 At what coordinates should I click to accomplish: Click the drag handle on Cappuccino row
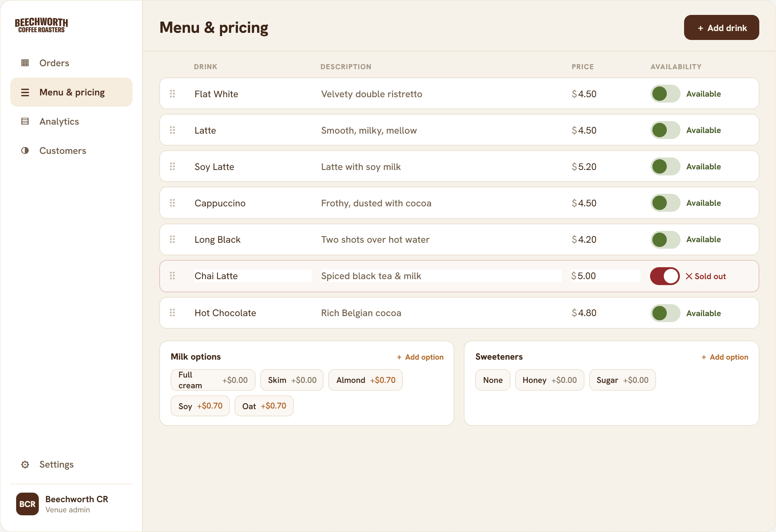coord(172,203)
